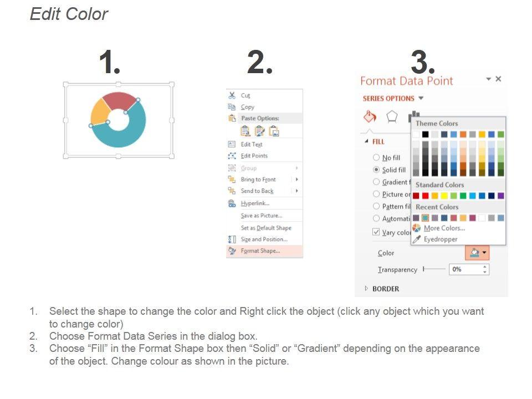Open More Colors dialog
Viewport: 532px width, 399px height.
[x=444, y=228]
